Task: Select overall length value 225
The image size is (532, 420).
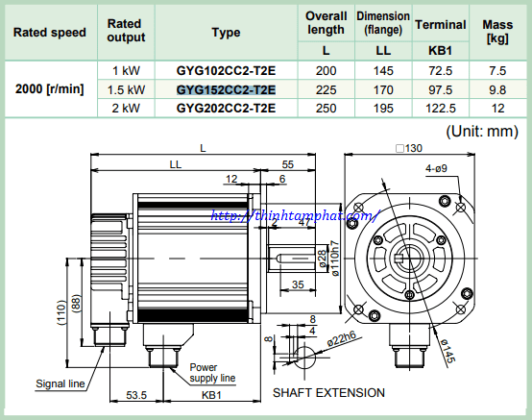Action: (326, 89)
